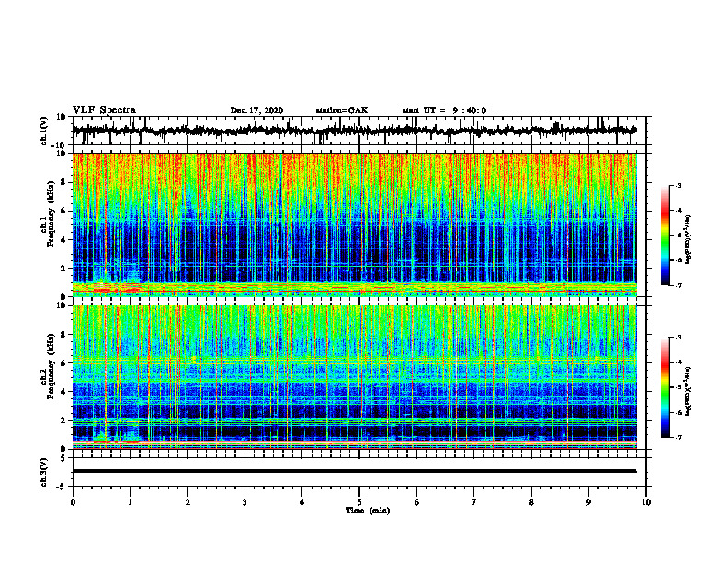Click the ch.1 spectrogram color scale bar

665,236
